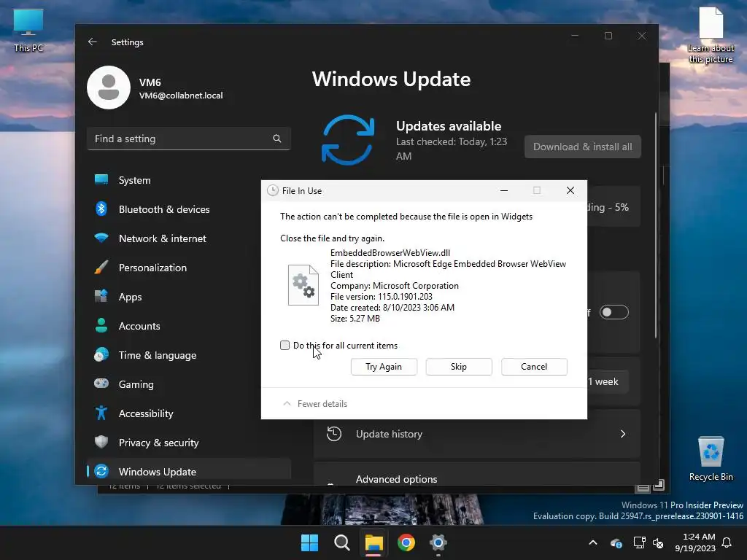
Task: Click the Settings back arrow
Action: [x=93, y=42]
